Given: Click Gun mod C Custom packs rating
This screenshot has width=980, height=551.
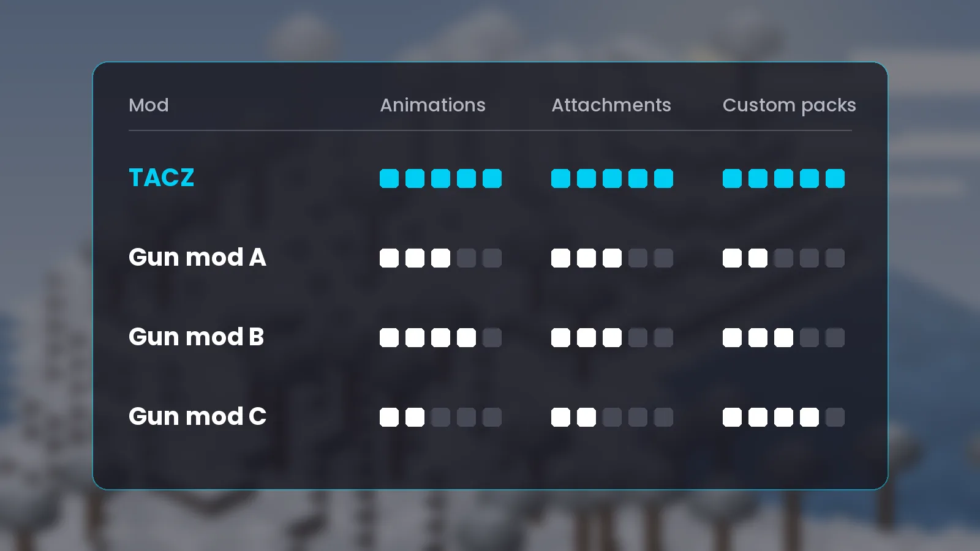Looking at the screenshot, I should [x=783, y=417].
